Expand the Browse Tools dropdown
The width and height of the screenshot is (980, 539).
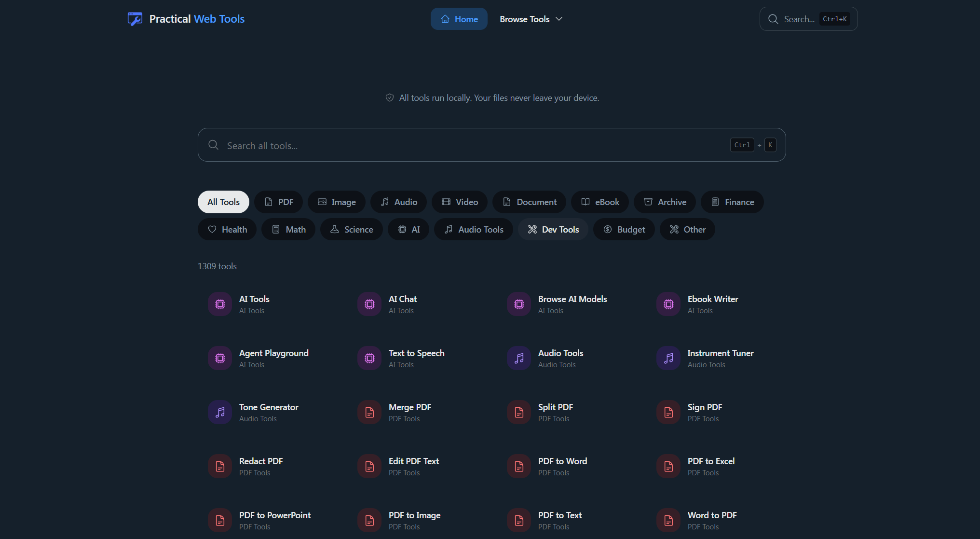coord(531,19)
